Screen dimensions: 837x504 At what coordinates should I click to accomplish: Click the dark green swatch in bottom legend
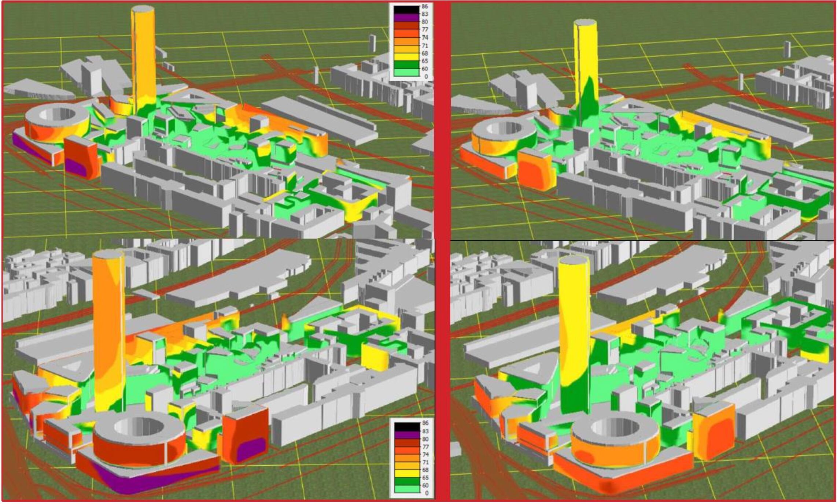(x=407, y=481)
